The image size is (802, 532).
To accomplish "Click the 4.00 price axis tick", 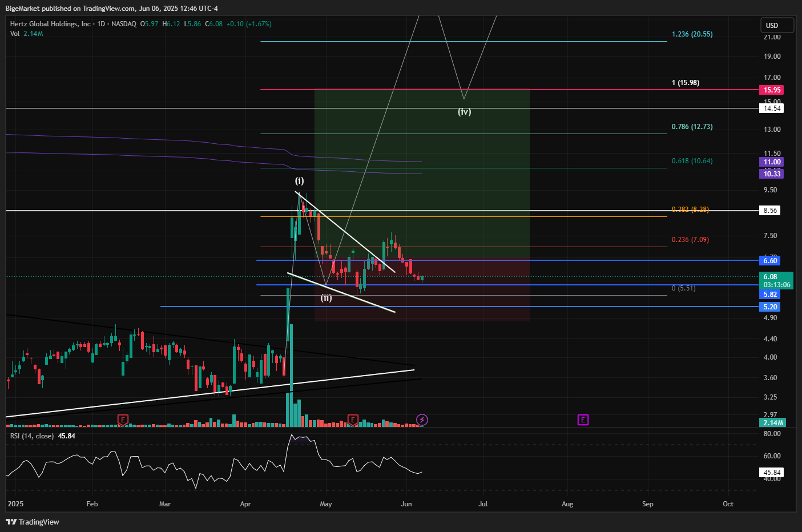I will [770, 357].
